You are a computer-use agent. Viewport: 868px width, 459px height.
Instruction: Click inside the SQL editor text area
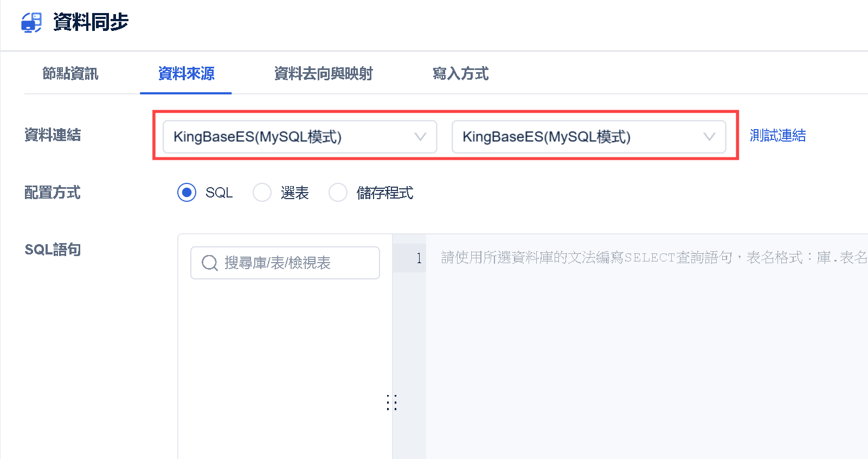click(x=647, y=347)
